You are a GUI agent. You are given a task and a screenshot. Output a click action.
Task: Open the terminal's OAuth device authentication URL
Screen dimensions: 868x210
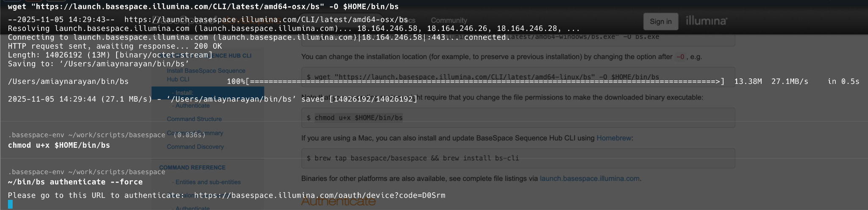320,195
